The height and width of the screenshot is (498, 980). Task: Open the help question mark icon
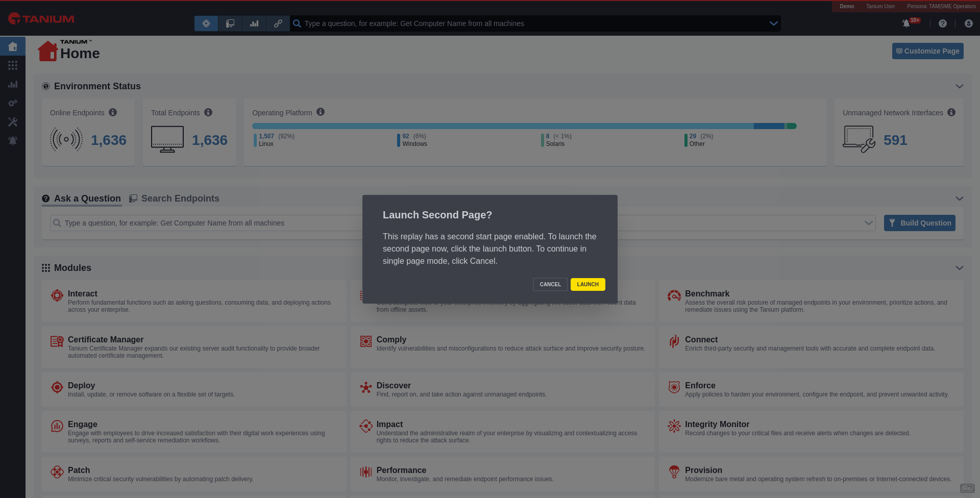click(942, 23)
